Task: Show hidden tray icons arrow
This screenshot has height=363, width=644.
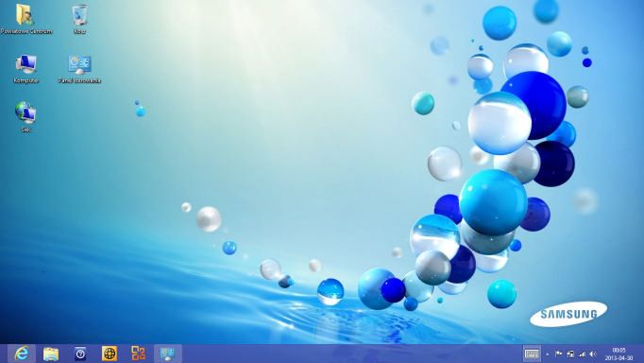Action: click(548, 354)
